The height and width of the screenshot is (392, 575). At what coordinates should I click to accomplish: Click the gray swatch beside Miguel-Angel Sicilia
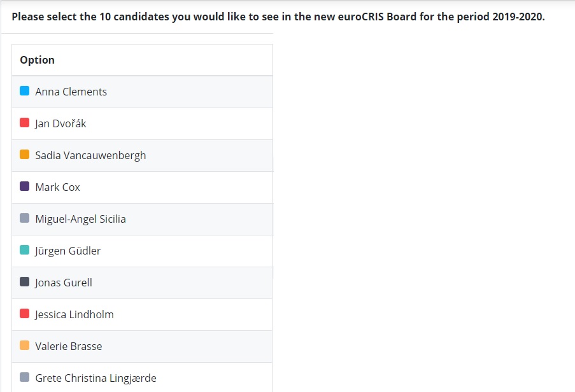click(25, 218)
